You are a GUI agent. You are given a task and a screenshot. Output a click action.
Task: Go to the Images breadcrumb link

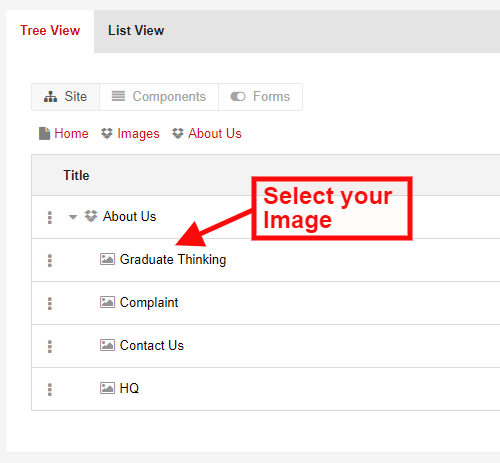tap(138, 134)
